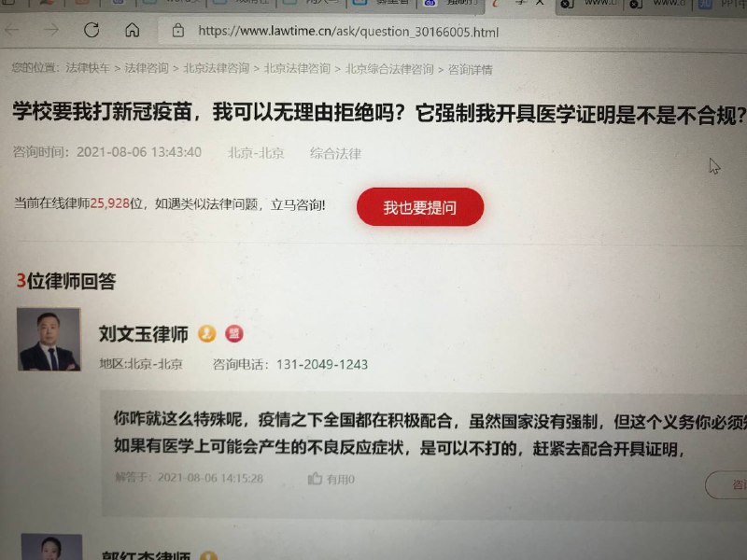Open 刘文玉律师 profile photo

click(x=49, y=339)
